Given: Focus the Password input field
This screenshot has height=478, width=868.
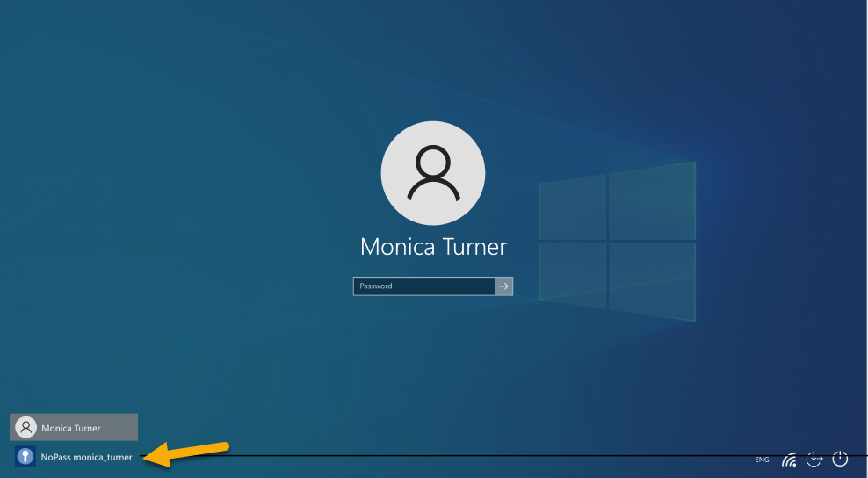Looking at the screenshot, I should [424, 286].
